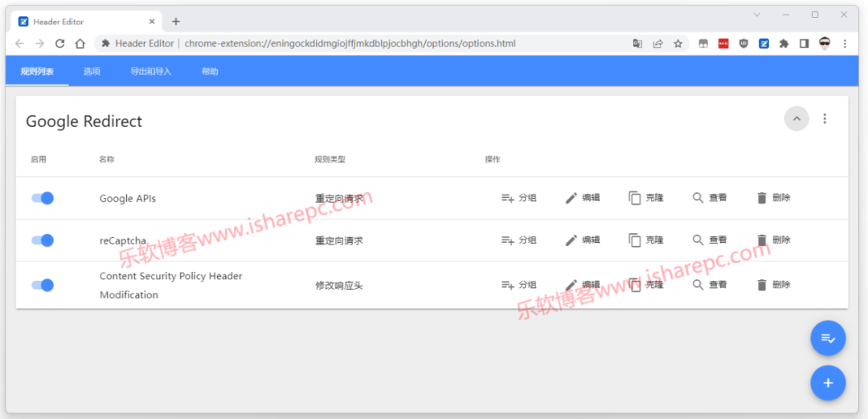
Task: Click the first extension icon beside star
Action: pos(703,43)
